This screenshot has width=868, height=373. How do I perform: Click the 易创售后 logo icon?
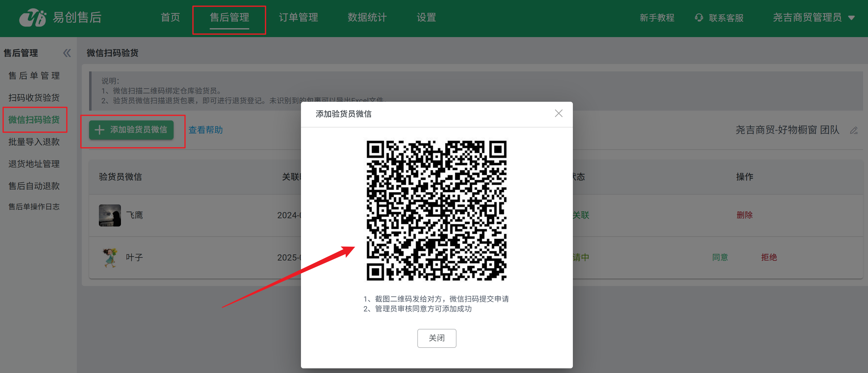point(33,17)
